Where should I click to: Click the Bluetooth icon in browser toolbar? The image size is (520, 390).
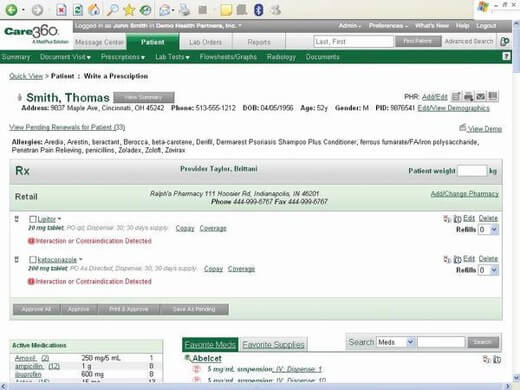pyautogui.click(x=259, y=10)
